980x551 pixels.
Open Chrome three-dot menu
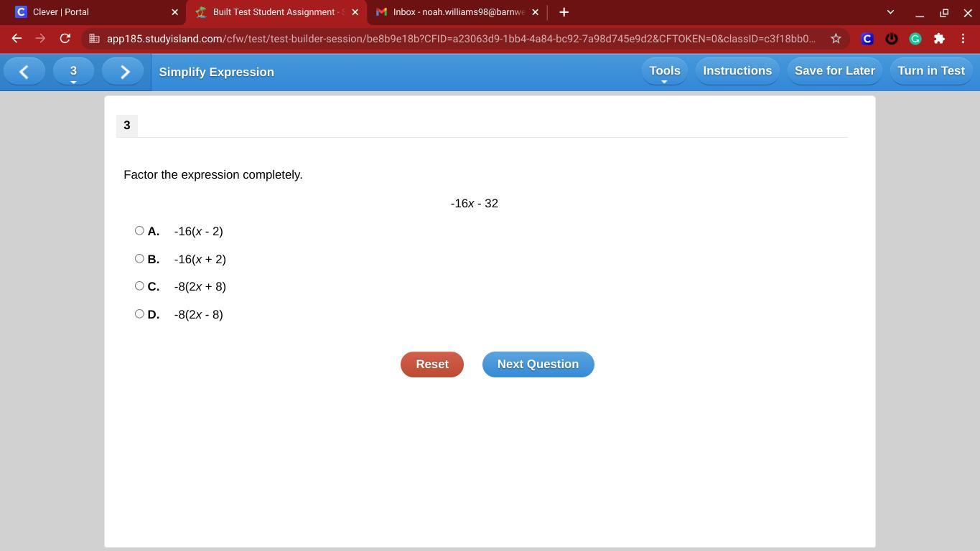point(963,39)
